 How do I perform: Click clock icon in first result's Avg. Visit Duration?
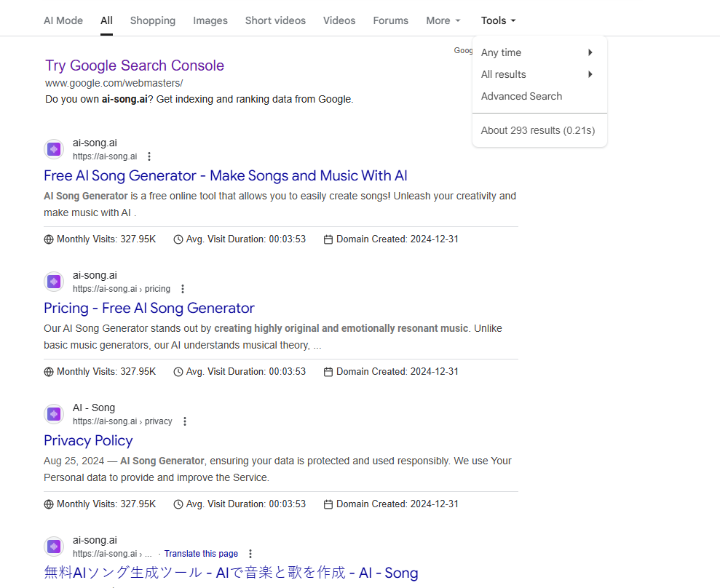tap(178, 239)
